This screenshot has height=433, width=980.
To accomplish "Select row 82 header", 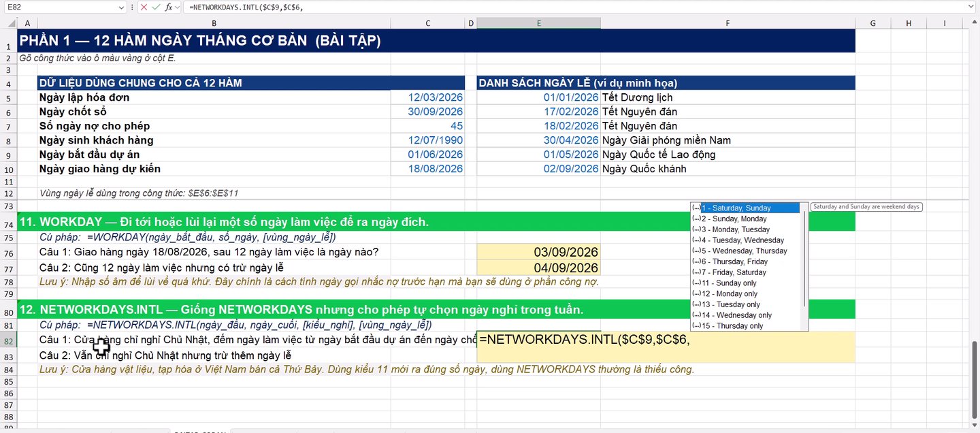I will tap(9, 341).
